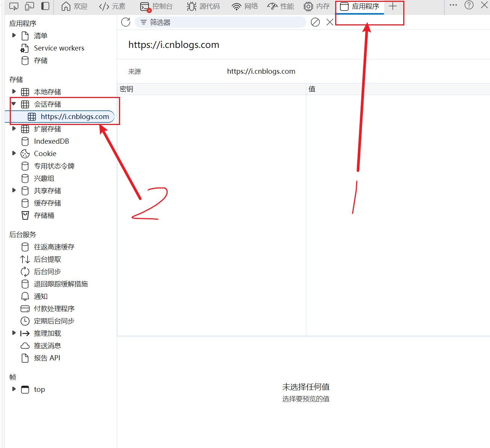Open 往返高速缓存 item
The image size is (490, 448).
tap(54, 247)
